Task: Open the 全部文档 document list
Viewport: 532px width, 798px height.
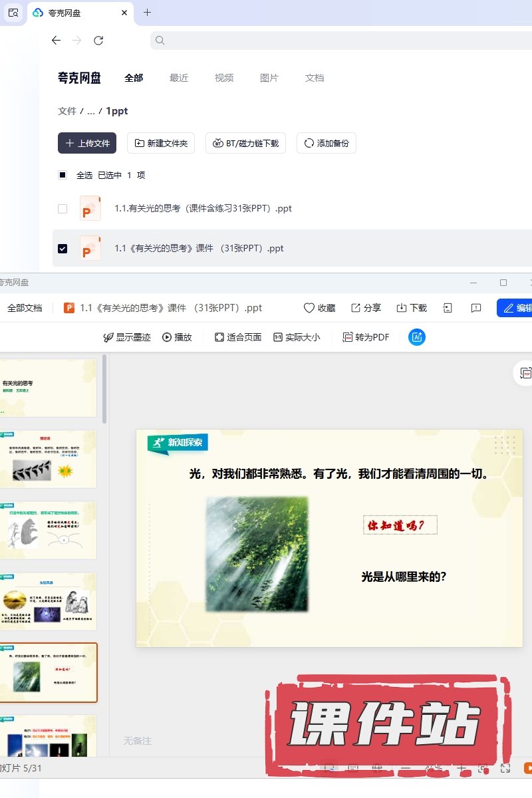Action: tap(25, 308)
